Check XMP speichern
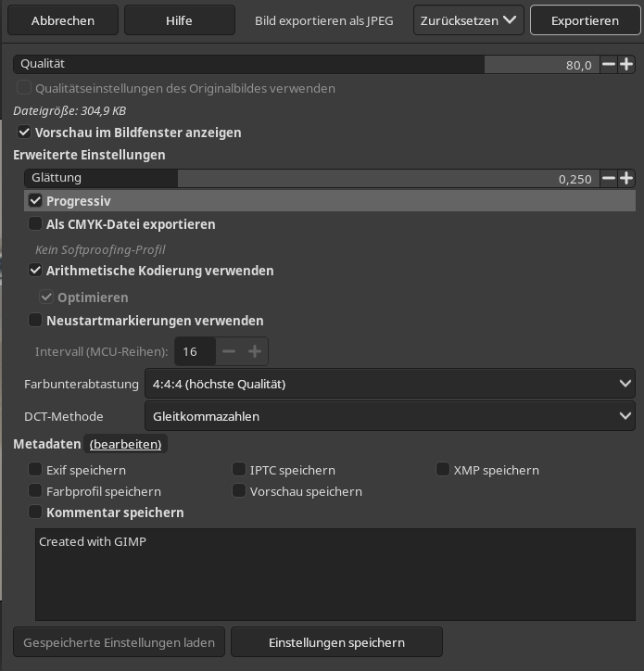This screenshot has height=671, width=644. [x=442, y=470]
